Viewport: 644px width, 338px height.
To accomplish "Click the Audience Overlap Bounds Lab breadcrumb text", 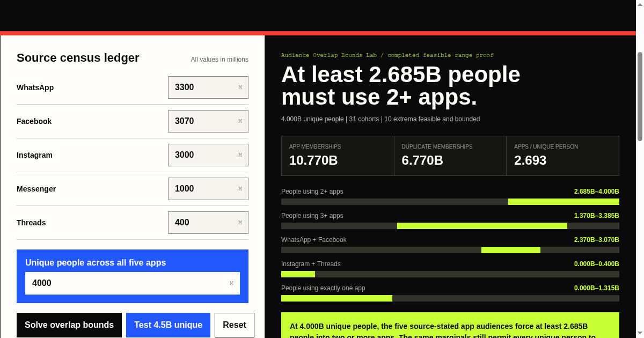I will click(387, 55).
